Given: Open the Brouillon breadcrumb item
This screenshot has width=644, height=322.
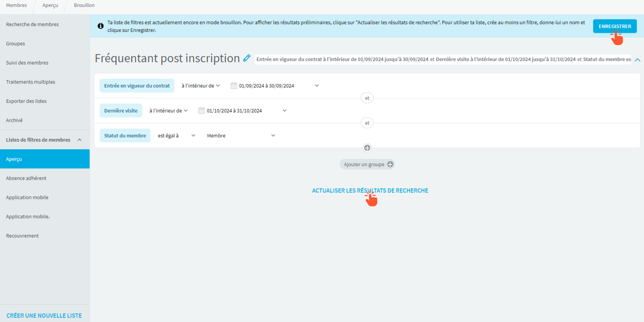Looking at the screenshot, I should (x=84, y=5).
